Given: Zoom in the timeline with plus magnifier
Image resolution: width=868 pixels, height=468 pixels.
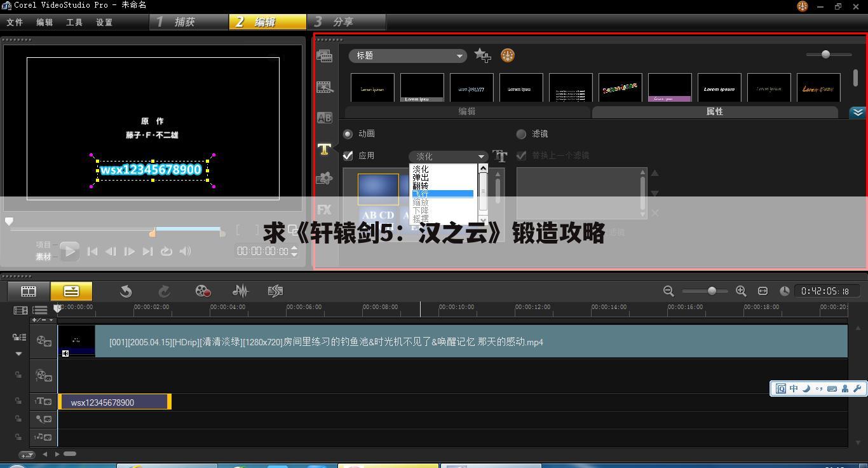Looking at the screenshot, I should [x=741, y=291].
